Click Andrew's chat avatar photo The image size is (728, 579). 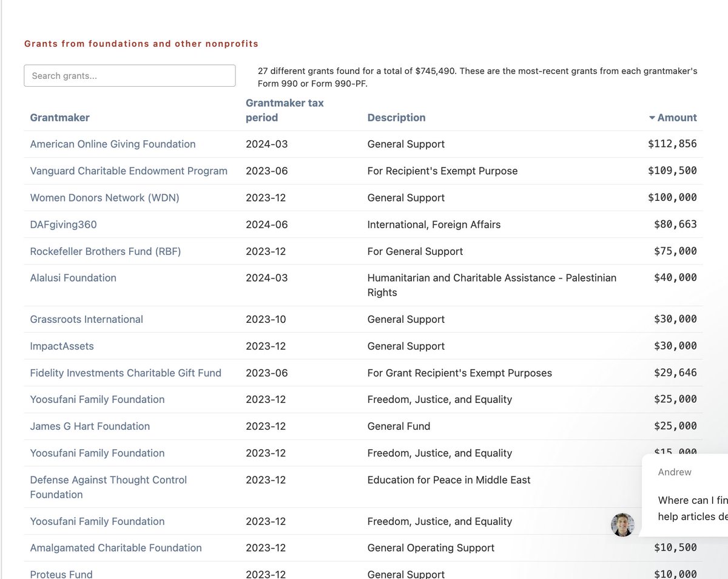622,524
